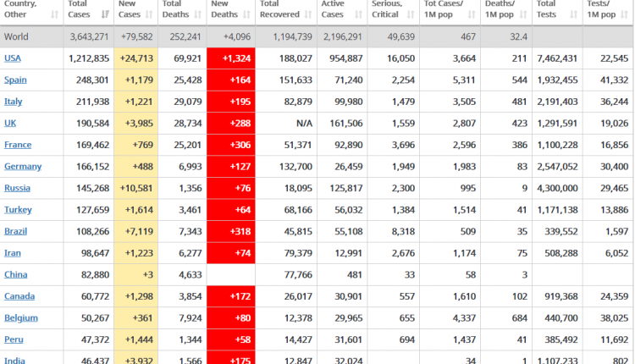Sort by New Deaths column arrows
Screen dimensions: 635x364
[x=246, y=14]
